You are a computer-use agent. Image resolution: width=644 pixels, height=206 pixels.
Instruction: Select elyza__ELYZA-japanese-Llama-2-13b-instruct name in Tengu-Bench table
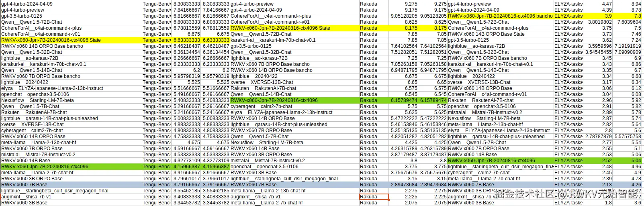71,88
